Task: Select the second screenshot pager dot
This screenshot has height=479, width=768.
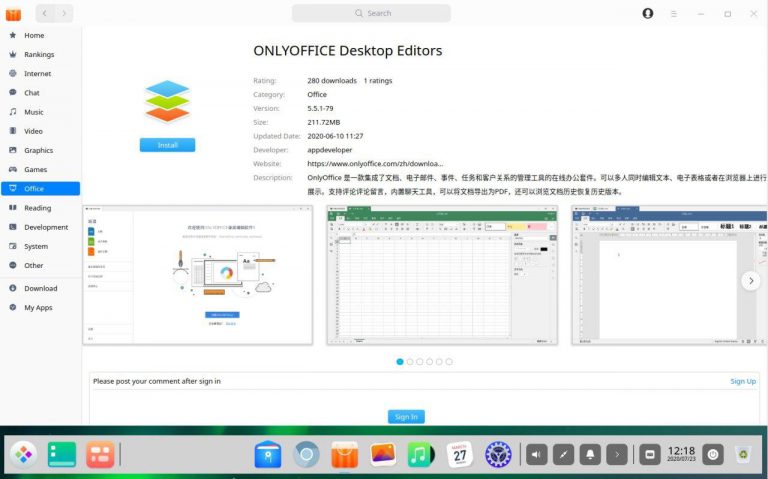Action: [410, 361]
